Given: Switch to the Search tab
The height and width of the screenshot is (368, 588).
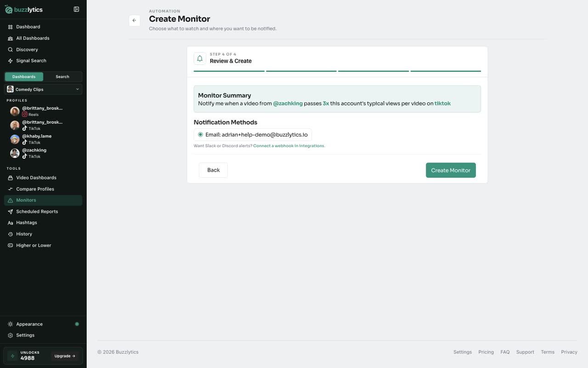Looking at the screenshot, I should pos(62,77).
